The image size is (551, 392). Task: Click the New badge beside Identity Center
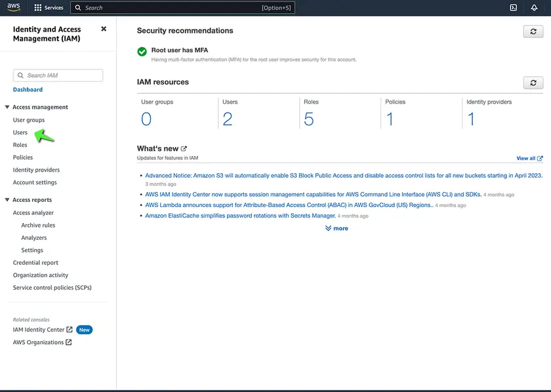[85, 330]
